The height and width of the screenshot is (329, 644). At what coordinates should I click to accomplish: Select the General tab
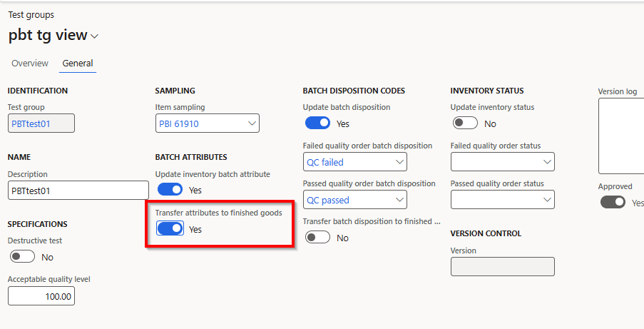tap(78, 64)
